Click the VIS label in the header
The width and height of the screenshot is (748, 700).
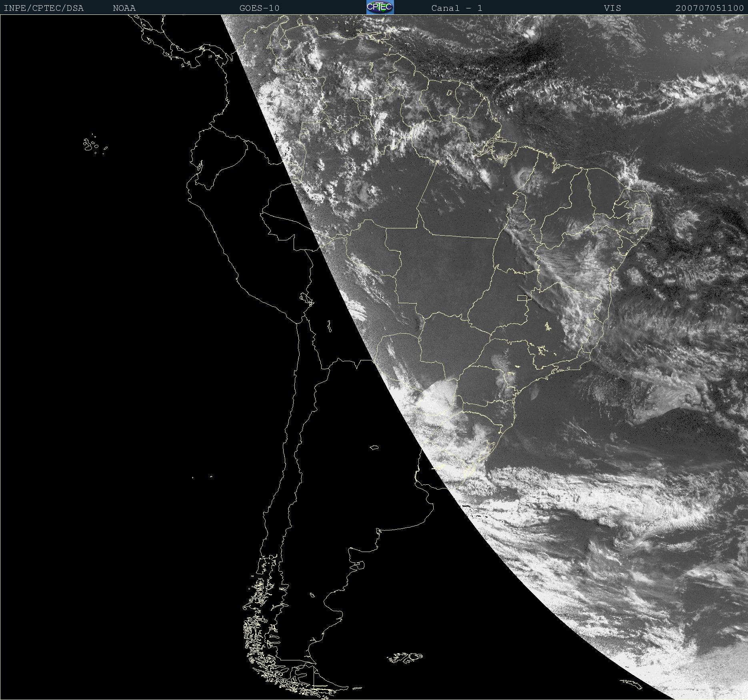(612, 8)
